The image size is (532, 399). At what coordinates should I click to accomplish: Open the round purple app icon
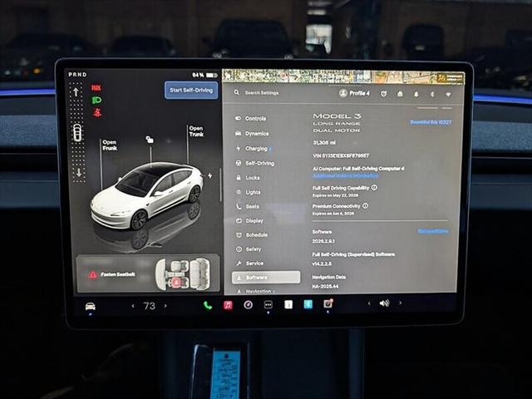tap(248, 305)
